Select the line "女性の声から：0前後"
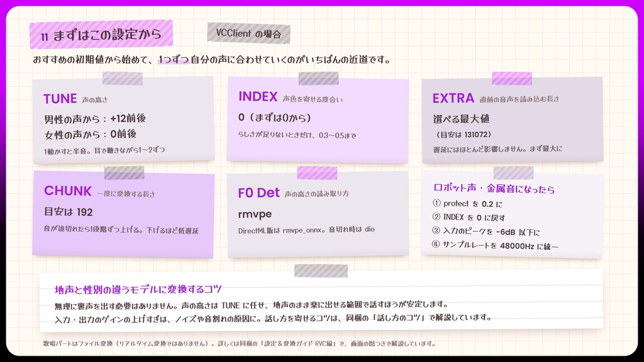The image size is (644, 362). [90, 134]
